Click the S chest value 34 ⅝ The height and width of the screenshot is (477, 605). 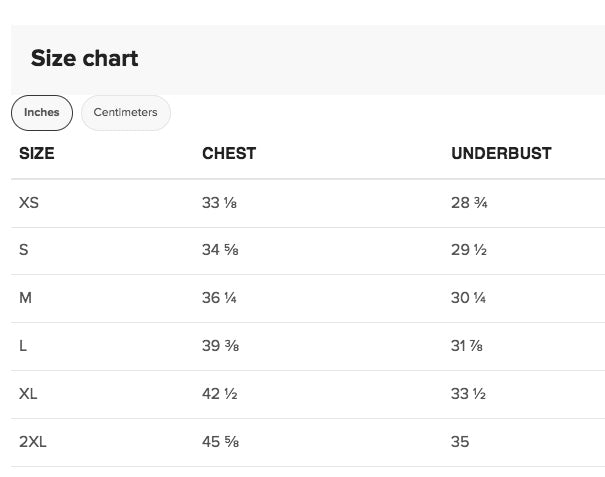(220, 250)
